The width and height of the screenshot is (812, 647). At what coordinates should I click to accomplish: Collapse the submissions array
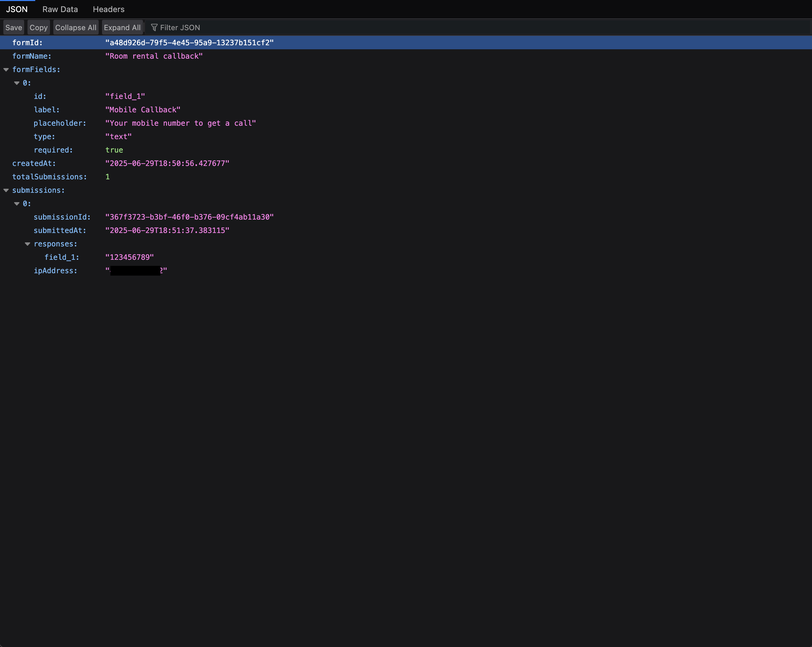point(6,190)
